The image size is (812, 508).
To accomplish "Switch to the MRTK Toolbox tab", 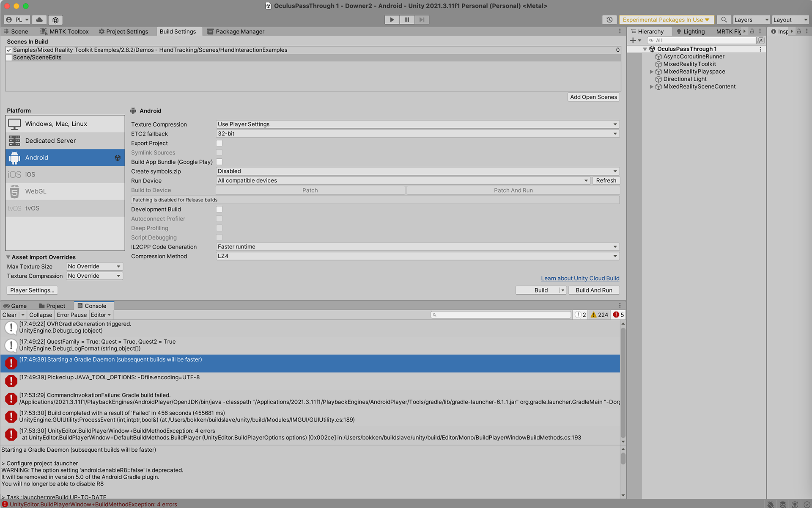I will pos(65,31).
